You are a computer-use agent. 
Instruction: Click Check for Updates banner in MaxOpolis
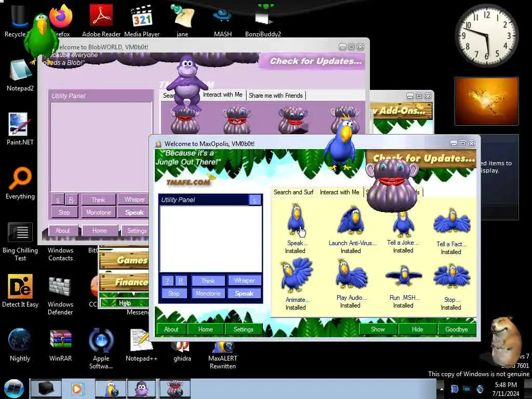(421, 158)
